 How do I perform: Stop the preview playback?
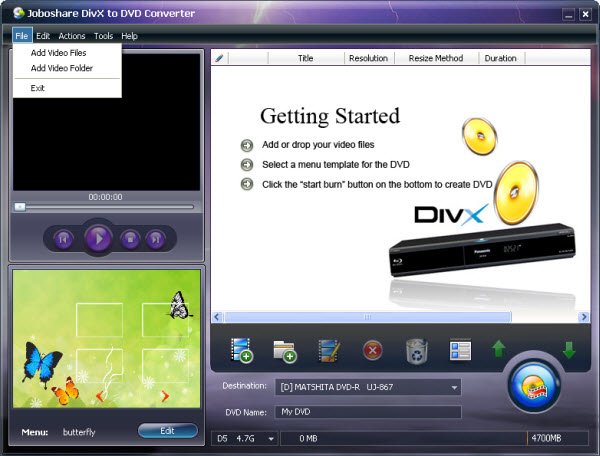point(130,239)
